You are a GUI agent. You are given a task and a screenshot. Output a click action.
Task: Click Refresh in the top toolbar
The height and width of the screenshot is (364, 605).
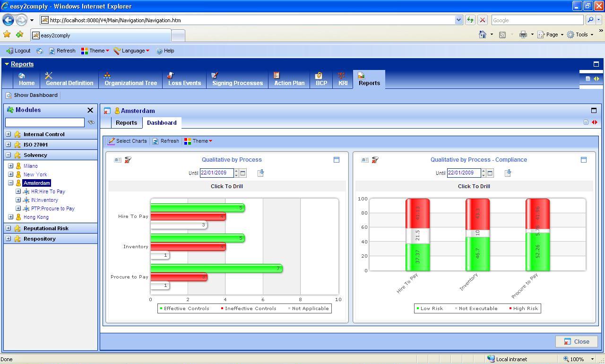[x=62, y=51]
